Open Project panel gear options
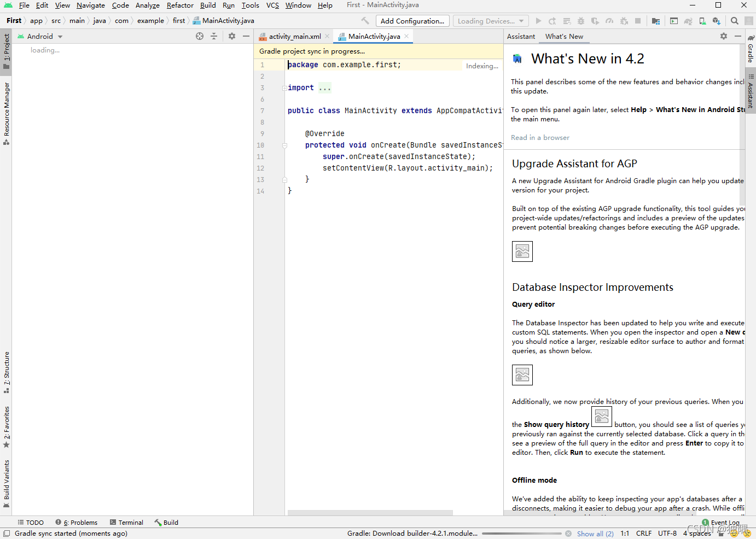Viewport: 756px width, 539px height. pos(232,36)
